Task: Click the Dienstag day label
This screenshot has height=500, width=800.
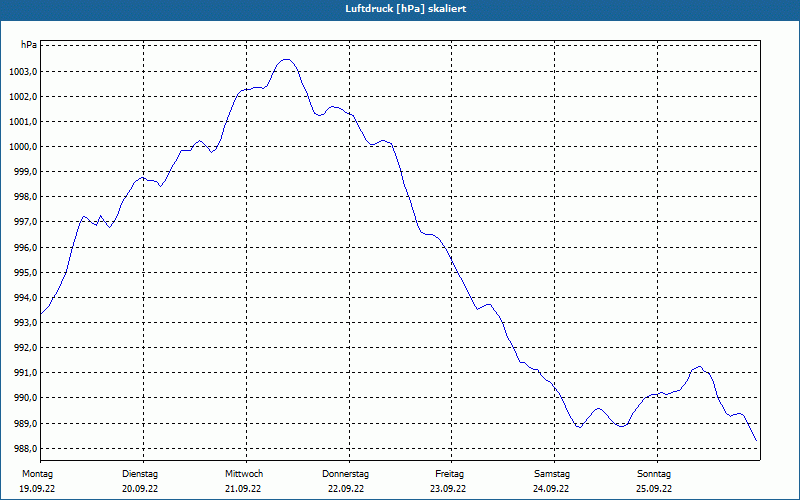Action: pos(140,474)
